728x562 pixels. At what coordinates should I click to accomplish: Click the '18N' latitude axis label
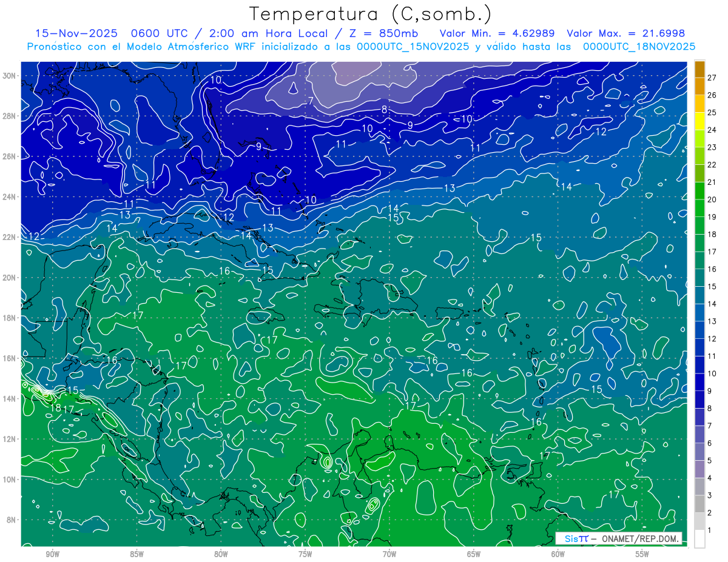click(10, 318)
